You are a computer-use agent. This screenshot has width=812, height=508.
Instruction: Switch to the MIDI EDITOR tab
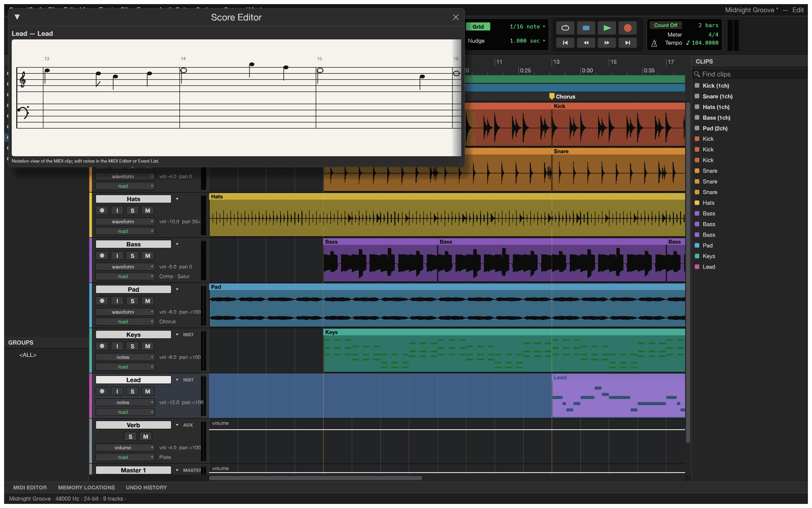30,487
